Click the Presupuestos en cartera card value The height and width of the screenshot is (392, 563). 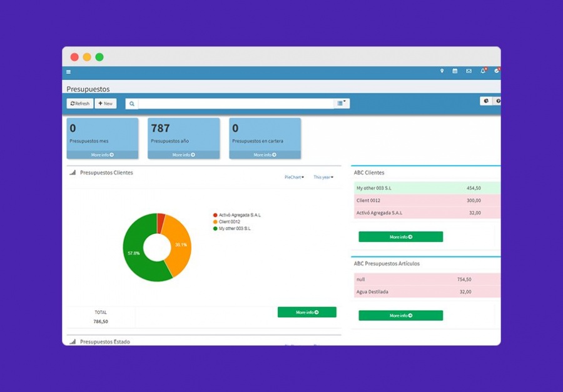(236, 128)
